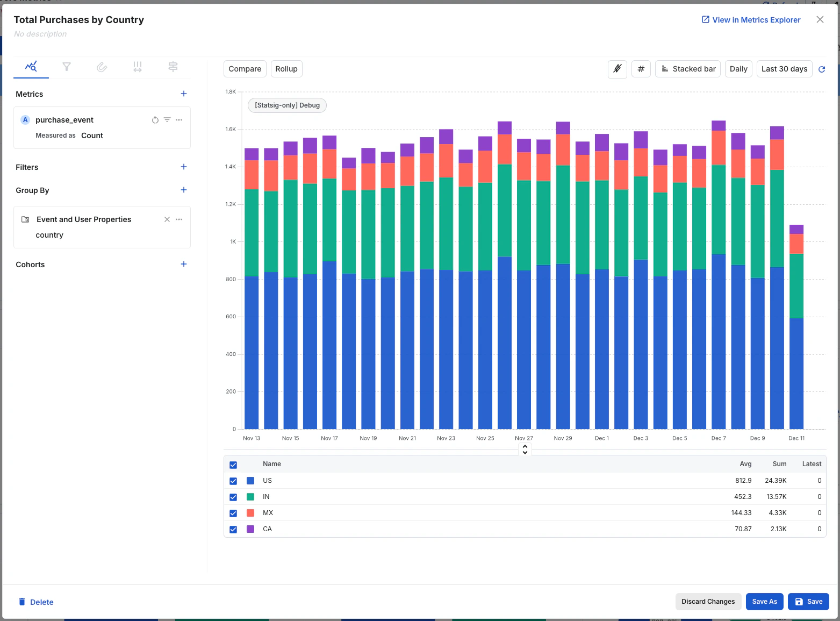Click the strikethrough lines toggle near chart options

617,69
